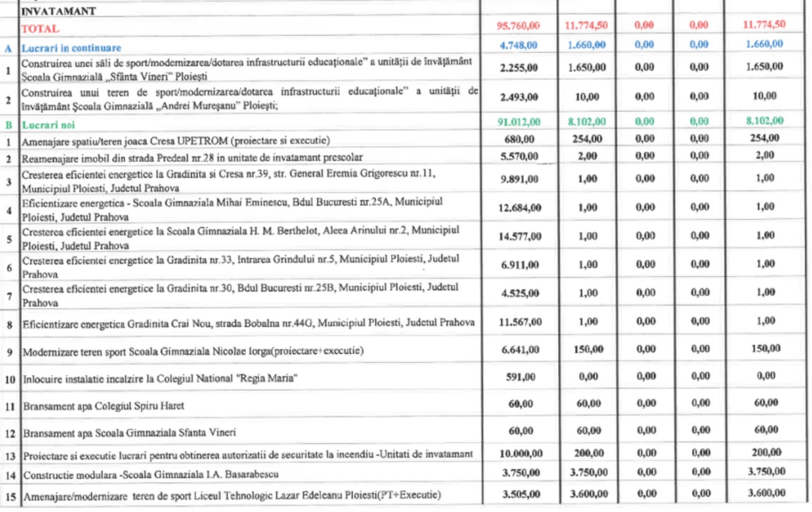
Task: Click section B total 91.012,00
Action: 518,122
